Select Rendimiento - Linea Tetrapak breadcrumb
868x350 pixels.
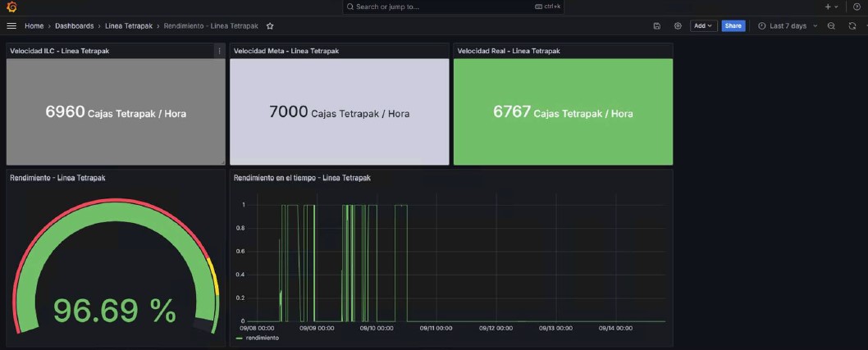tap(211, 26)
